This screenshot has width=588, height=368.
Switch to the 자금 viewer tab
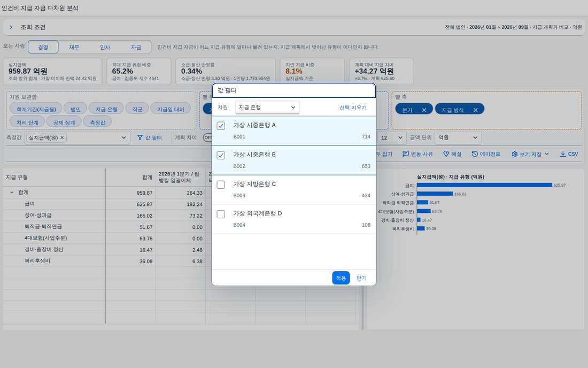(x=136, y=47)
